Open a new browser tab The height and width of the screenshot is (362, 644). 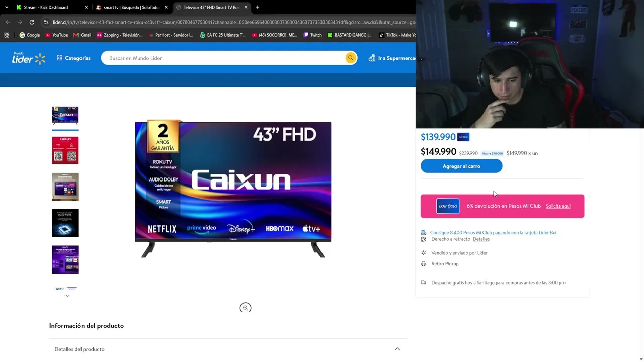tap(258, 8)
